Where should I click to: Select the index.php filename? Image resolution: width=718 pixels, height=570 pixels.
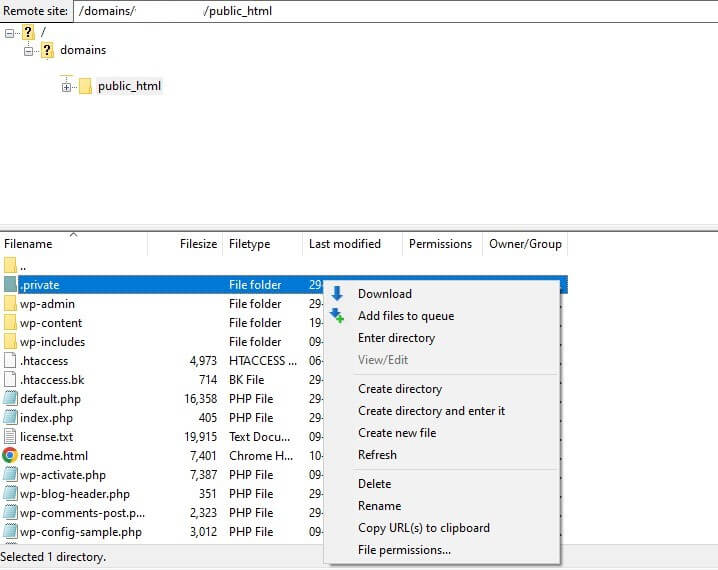pyautogui.click(x=46, y=418)
